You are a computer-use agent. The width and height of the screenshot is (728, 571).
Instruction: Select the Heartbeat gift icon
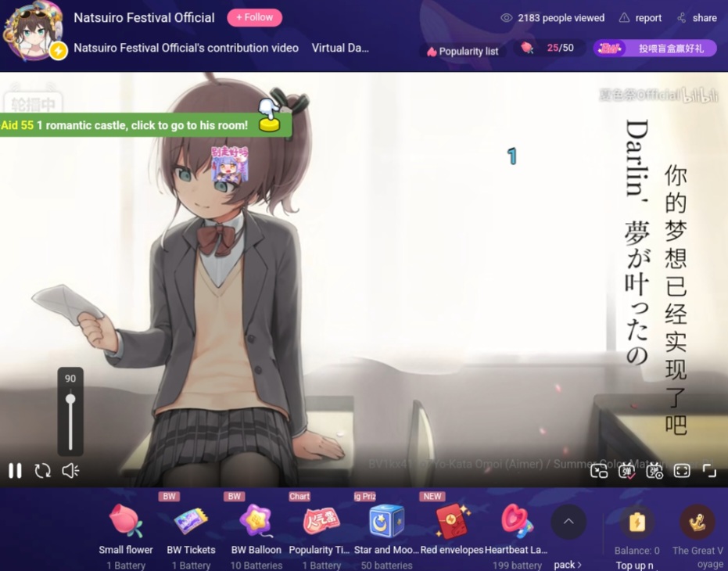point(517,521)
